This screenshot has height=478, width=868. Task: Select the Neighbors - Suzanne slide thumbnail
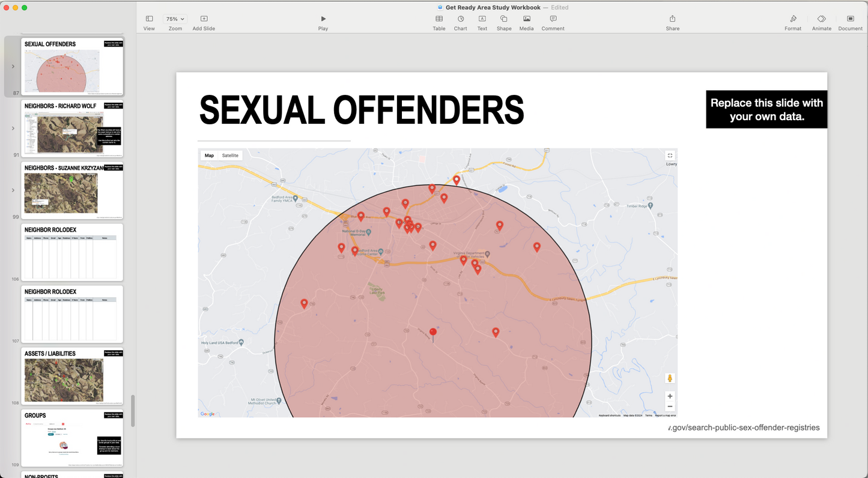(x=72, y=190)
